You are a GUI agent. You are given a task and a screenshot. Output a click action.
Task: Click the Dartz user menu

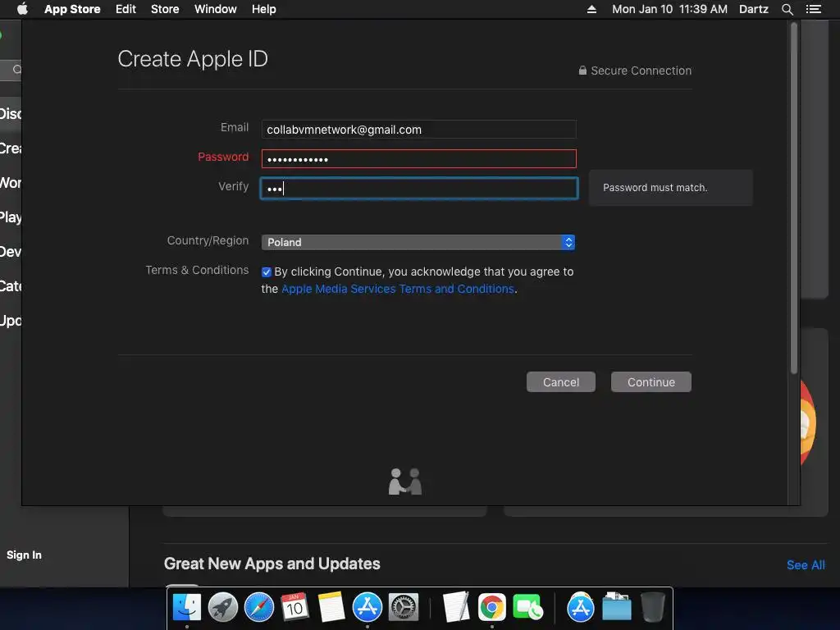(754, 9)
